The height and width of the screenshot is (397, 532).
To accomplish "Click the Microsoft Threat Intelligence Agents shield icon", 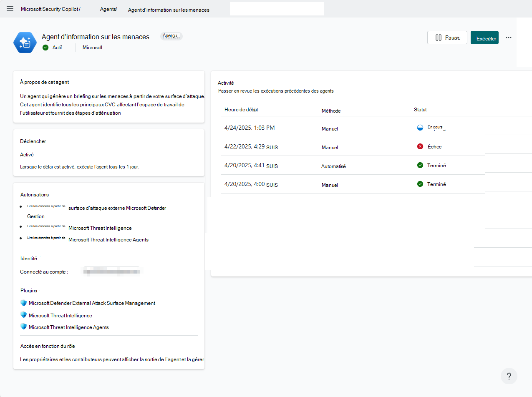I will pyautogui.click(x=24, y=327).
